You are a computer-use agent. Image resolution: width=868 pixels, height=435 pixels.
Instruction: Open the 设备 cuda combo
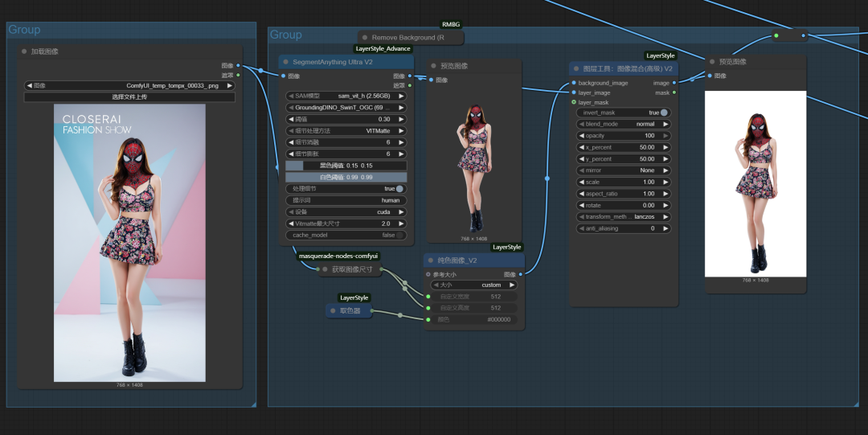click(346, 211)
